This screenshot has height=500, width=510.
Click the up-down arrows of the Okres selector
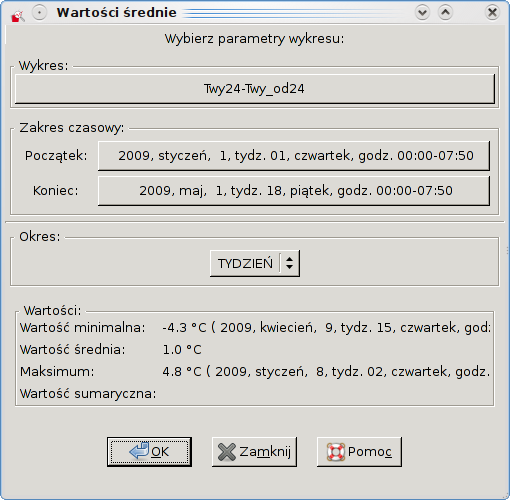tap(289, 263)
